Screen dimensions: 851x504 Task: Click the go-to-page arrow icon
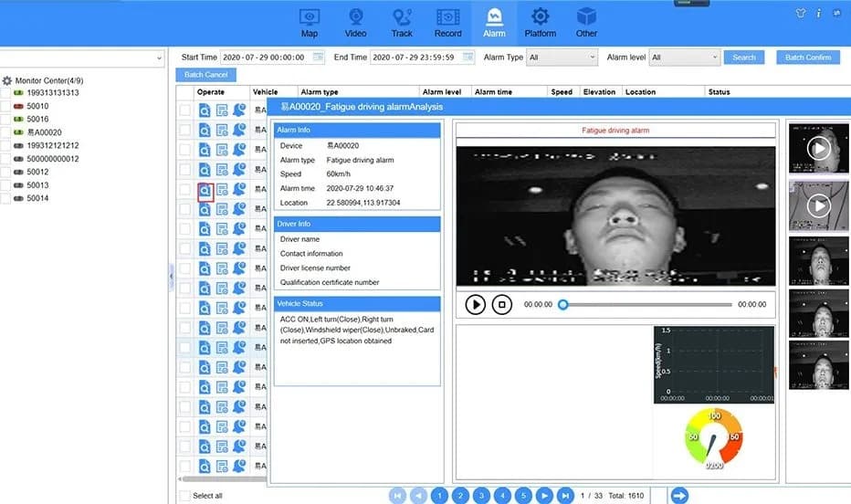pyautogui.click(x=679, y=495)
